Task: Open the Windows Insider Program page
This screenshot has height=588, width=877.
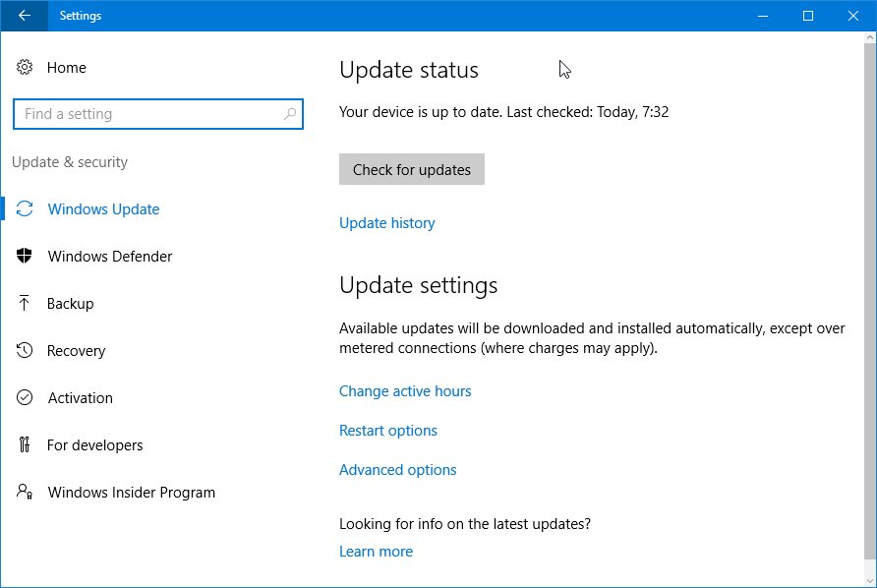Action: (x=132, y=493)
